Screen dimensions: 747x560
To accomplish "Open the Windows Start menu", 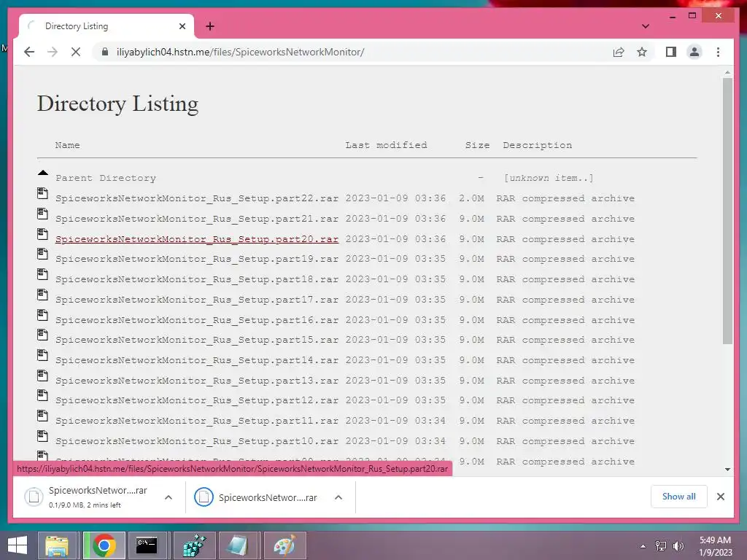I will (x=18, y=545).
